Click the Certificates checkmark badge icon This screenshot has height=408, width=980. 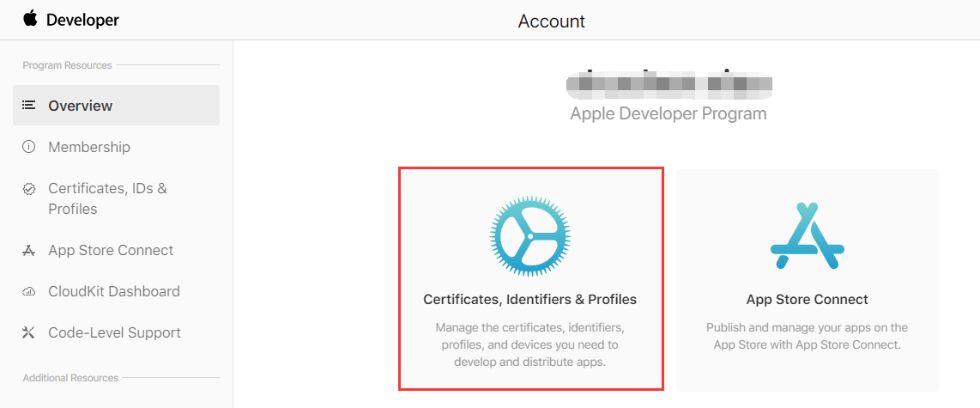click(x=29, y=188)
